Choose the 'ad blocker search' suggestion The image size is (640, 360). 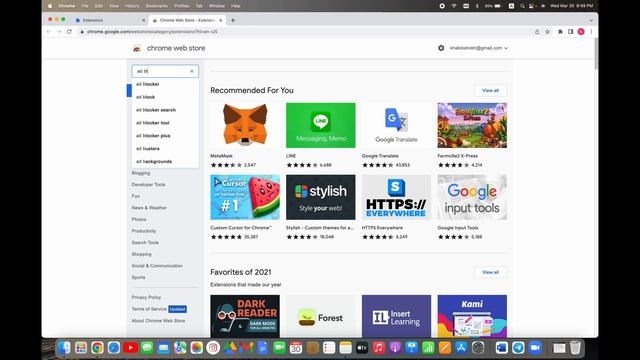click(165, 110)
